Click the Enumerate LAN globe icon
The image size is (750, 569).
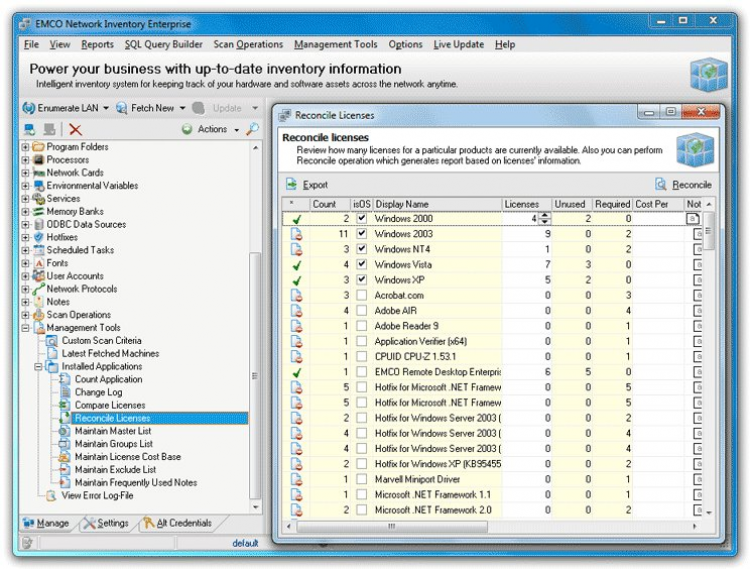(28, 108)
